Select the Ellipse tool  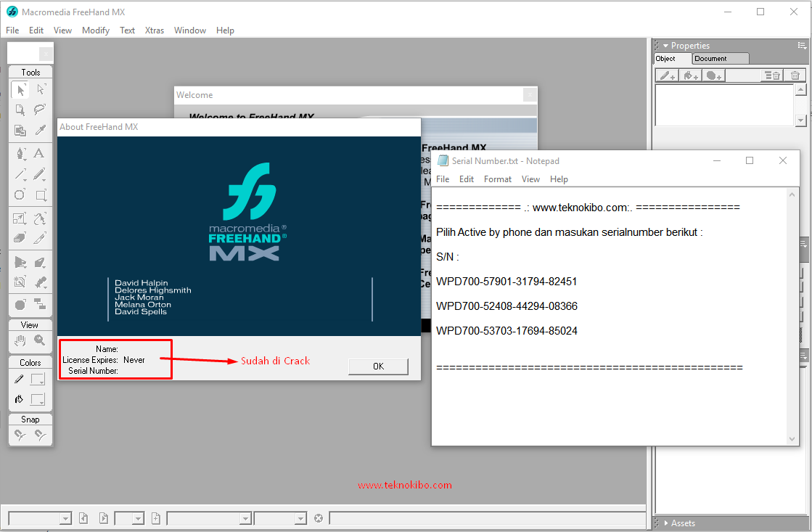[x=20, y=195]
